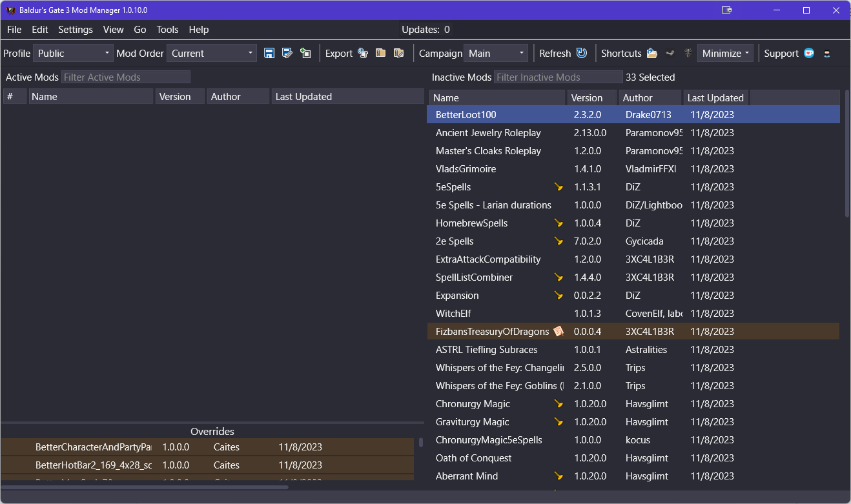Image resolution: width=851 pixels, height=504 pixels.
Task: Open the Profile dropdown showing Public
Action: pos(74,54)
